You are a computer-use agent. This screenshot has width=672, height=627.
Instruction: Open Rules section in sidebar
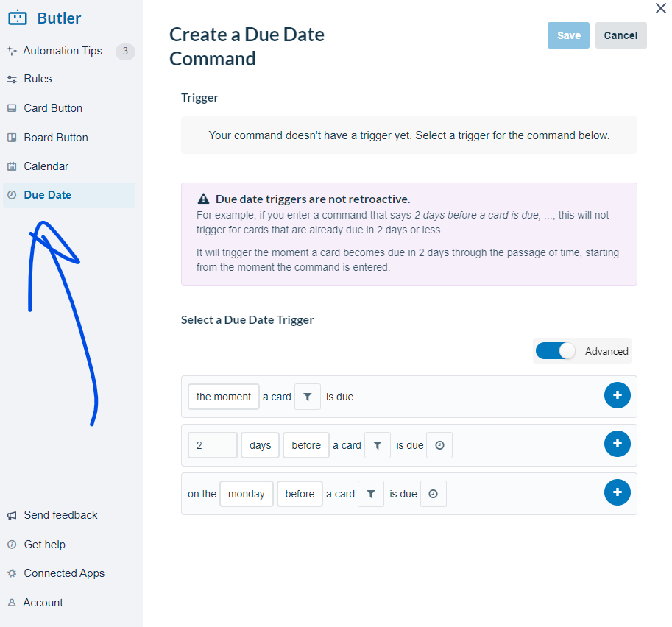tap(38, 79)
